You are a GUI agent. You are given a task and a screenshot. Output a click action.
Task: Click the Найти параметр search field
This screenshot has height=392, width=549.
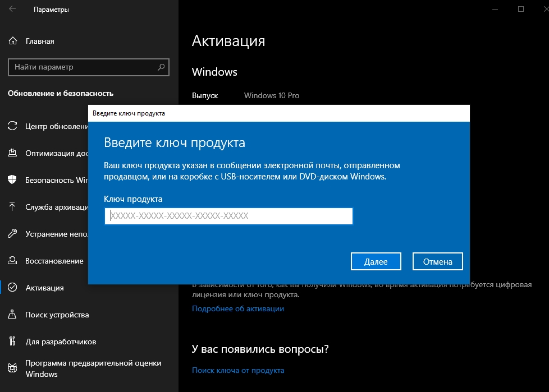[89, 67]
